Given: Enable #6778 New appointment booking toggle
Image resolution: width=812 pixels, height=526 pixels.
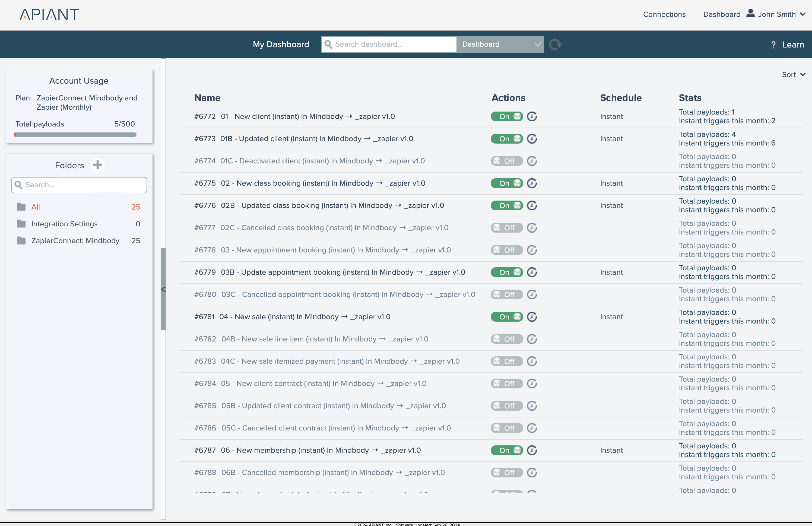Looking at the screenshot, I should coord(506,250).
